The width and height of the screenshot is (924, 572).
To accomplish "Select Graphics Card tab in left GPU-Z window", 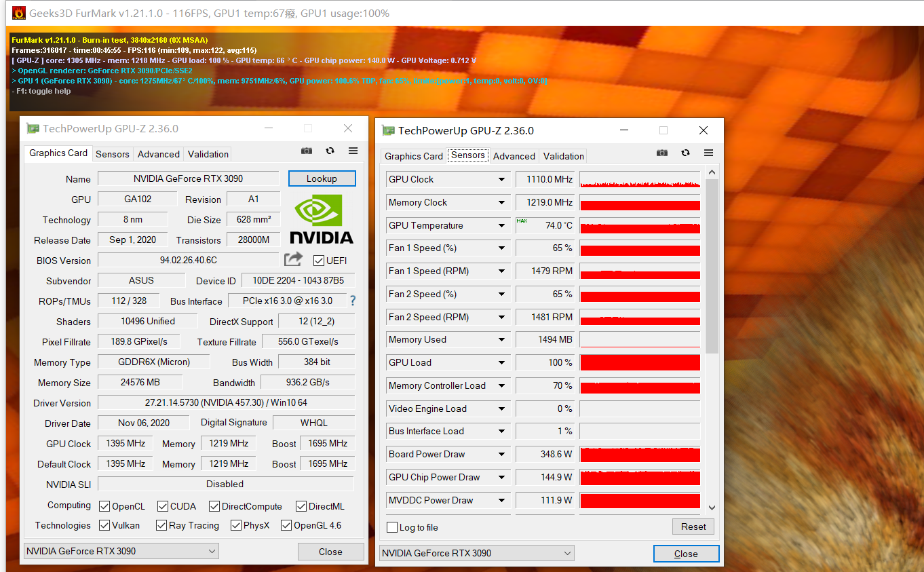I will pyautogui.click(x=58, y=153).
